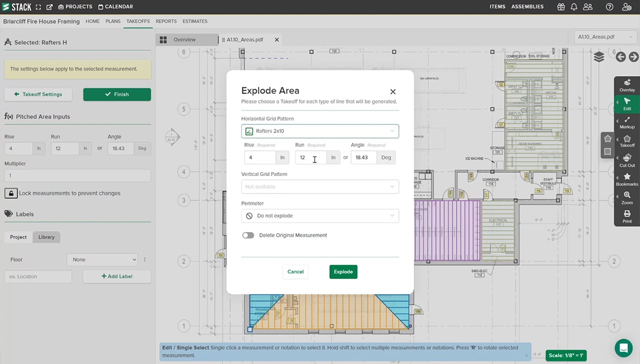640x364 pixels.
Task: Open the ITEMS menu
Action: click(x=497, y=6)
